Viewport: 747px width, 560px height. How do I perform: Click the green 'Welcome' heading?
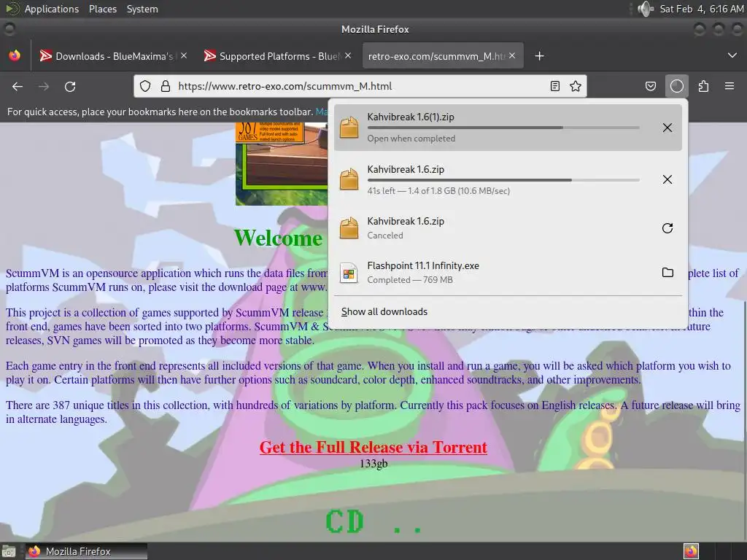(278, 238)
